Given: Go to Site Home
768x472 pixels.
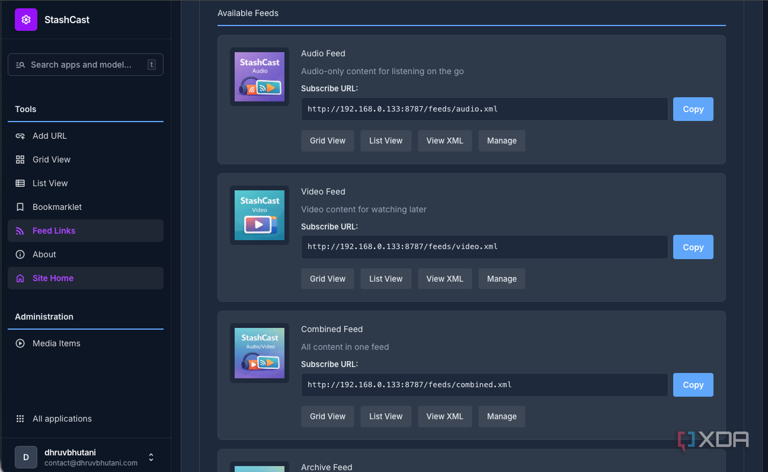Looking at the screenshot, I should coord(85,278).
